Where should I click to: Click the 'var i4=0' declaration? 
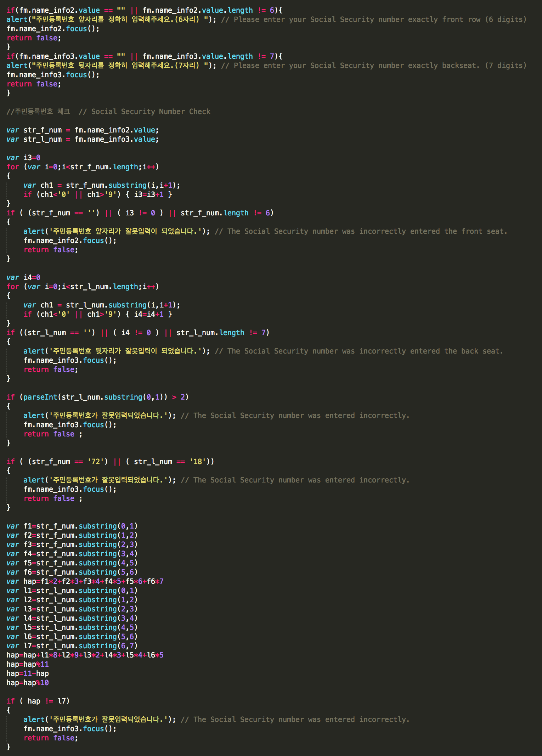point(23,277)
